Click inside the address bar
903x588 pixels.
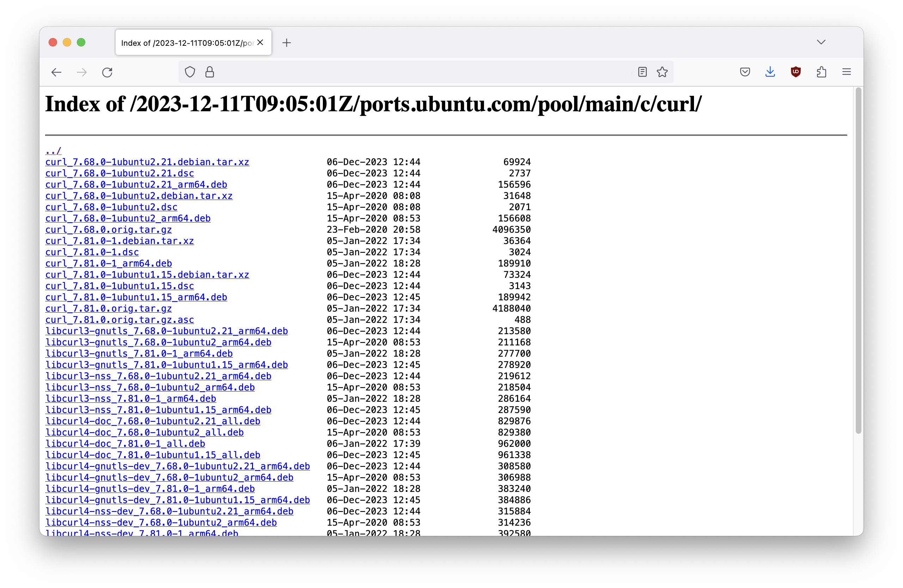pyautogui.click(x=417, y=72)
